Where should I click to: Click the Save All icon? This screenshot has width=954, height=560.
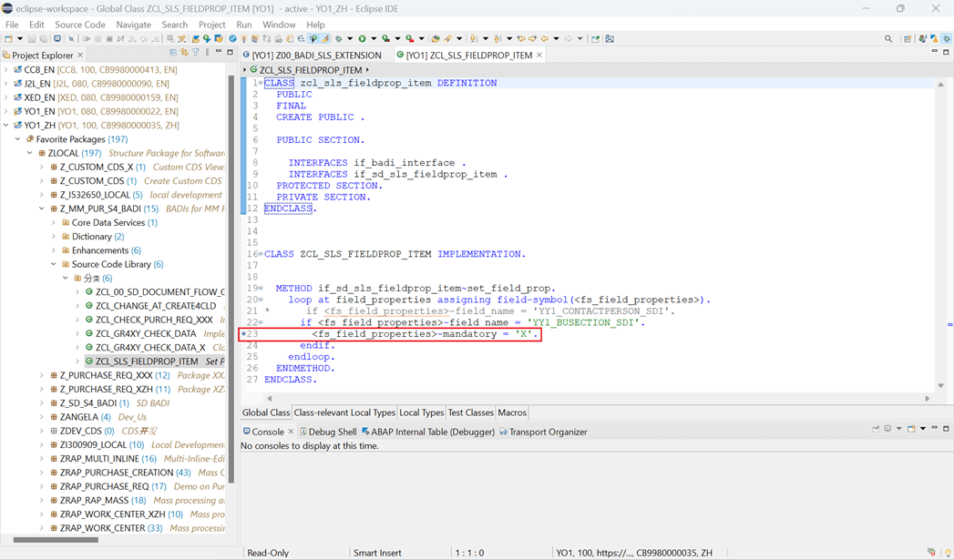pyautogui.click(x=42, y=38)
